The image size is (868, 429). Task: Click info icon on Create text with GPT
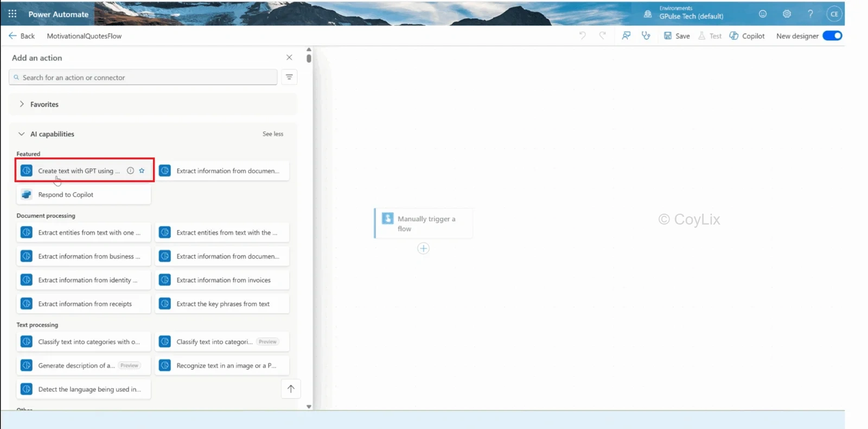click(x=130, y=170)
